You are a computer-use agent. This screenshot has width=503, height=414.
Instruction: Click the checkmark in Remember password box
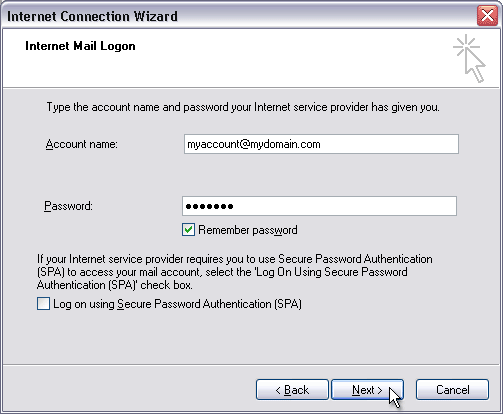(188, 230)
